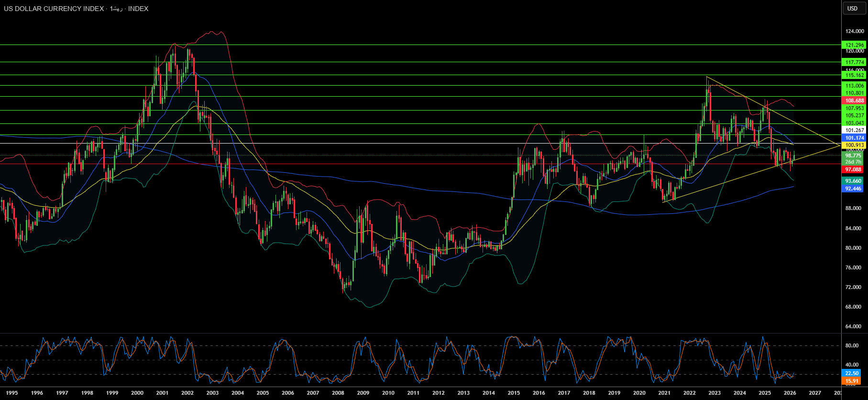
Task: Click year 2015 on the time axis
Action: point(514,393)
